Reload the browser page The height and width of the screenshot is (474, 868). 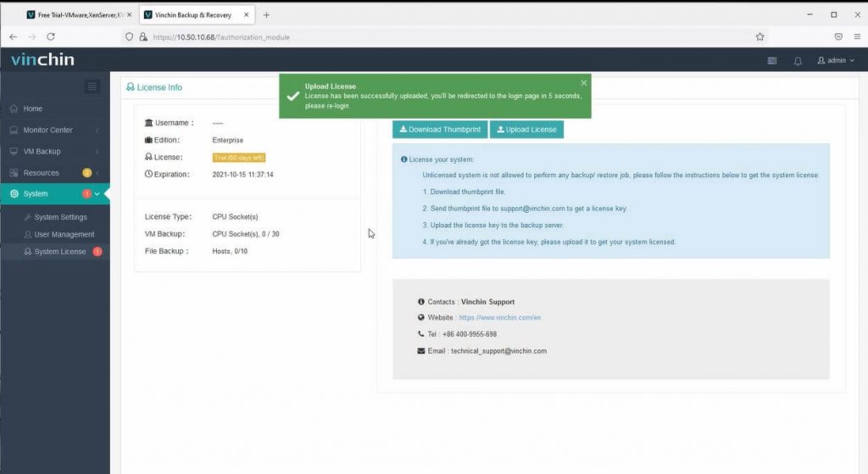[x=51, y=37]
